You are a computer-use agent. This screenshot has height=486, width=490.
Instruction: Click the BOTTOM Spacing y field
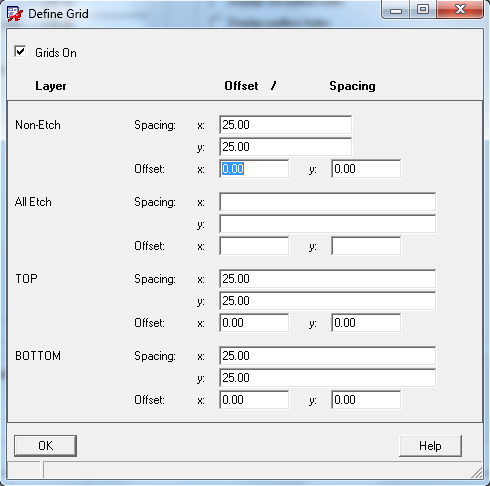pos(328,378)
